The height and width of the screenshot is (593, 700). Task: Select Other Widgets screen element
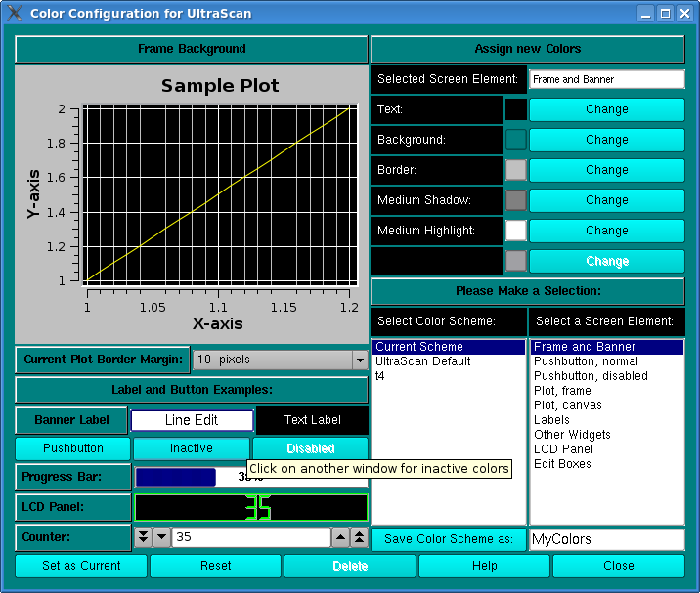(607, 435)
